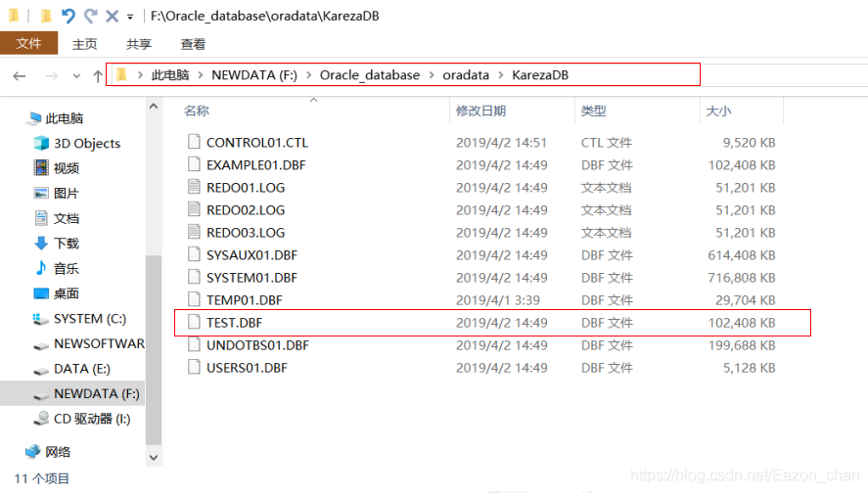
Task: Expand the 网络 network tree node
Action: [16, 451]
